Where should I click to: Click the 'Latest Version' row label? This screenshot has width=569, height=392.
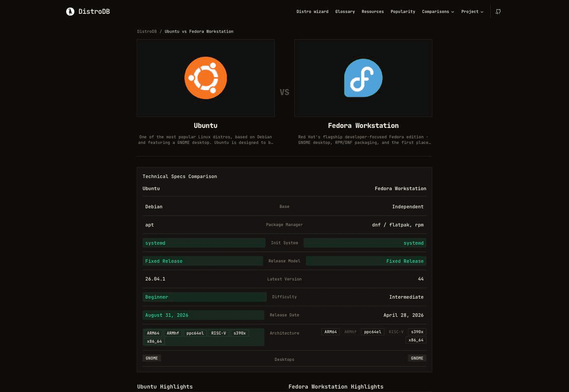(x=284, y=279)
